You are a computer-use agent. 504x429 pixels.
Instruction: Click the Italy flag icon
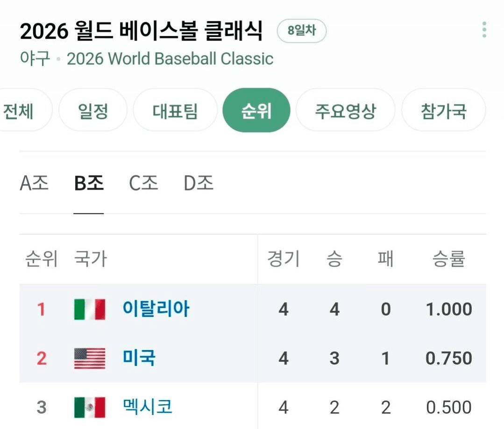click(x=90, y=309)
